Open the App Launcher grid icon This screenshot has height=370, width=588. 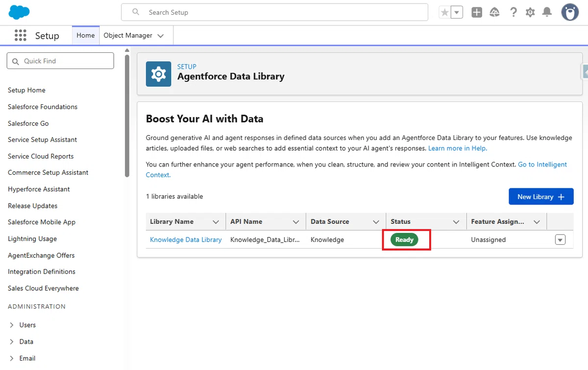[x=20, y=35]
